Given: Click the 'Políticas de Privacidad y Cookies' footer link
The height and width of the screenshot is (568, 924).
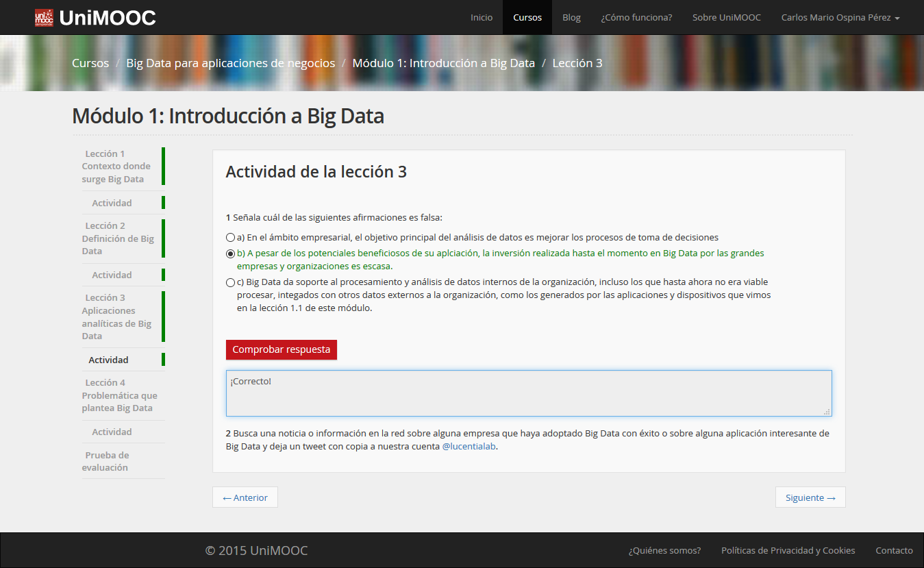Looking at the screenshot, I should coord(788,550).
